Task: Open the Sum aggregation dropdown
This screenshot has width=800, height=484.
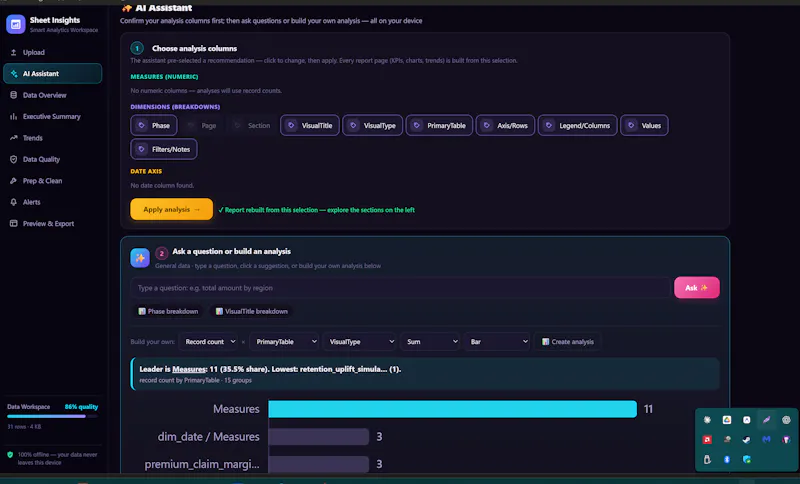Action: [x=431, y=342]
